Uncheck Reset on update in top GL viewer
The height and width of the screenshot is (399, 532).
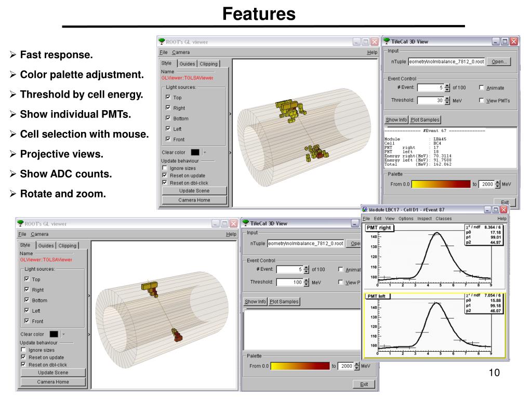pos(165,176)
